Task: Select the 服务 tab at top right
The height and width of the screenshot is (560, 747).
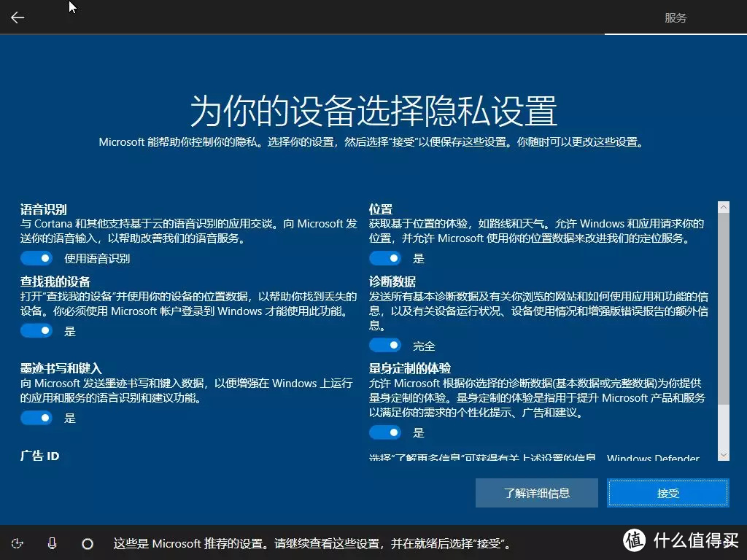Action: pos(676,17)
